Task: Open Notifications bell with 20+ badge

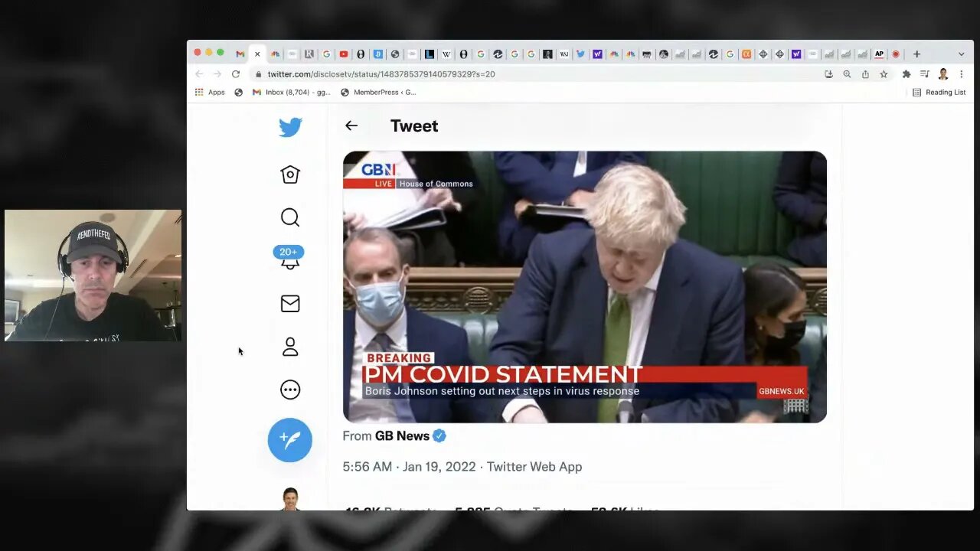Action: click(289, 258)
